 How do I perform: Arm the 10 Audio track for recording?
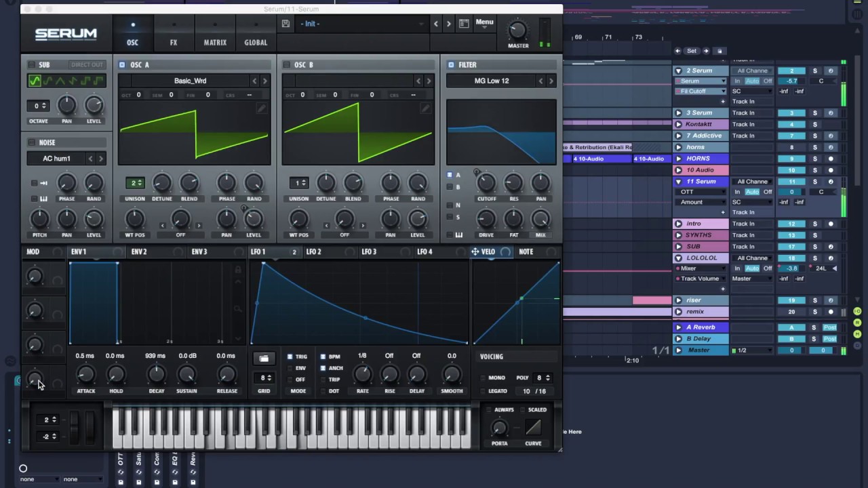click(831, 170)
